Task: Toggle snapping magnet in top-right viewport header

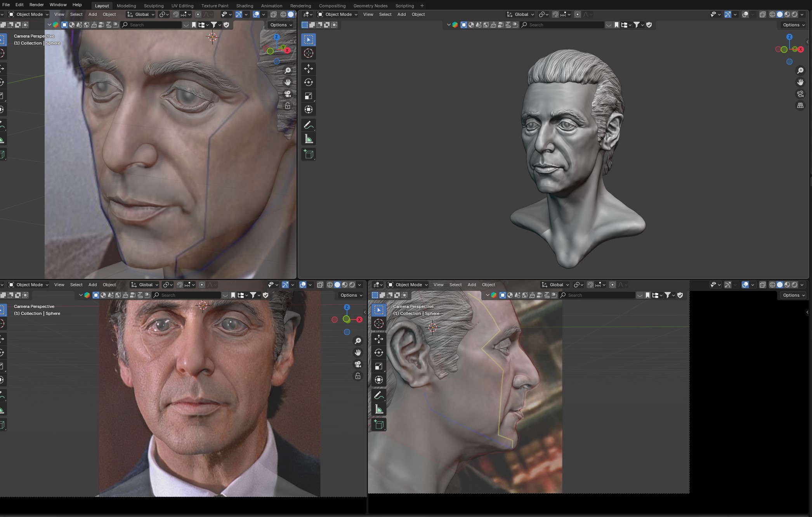Action: pyautogui.click(x=555, y=14)
